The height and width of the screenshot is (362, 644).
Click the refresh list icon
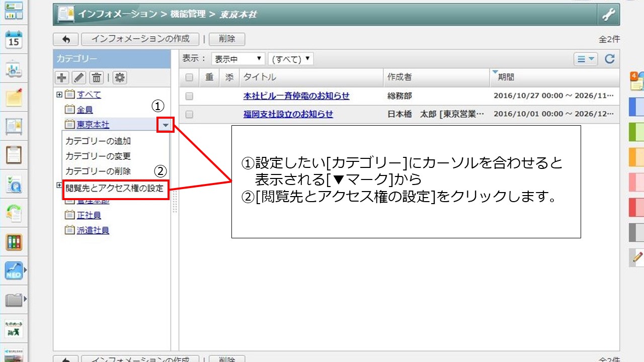point(610,59)
